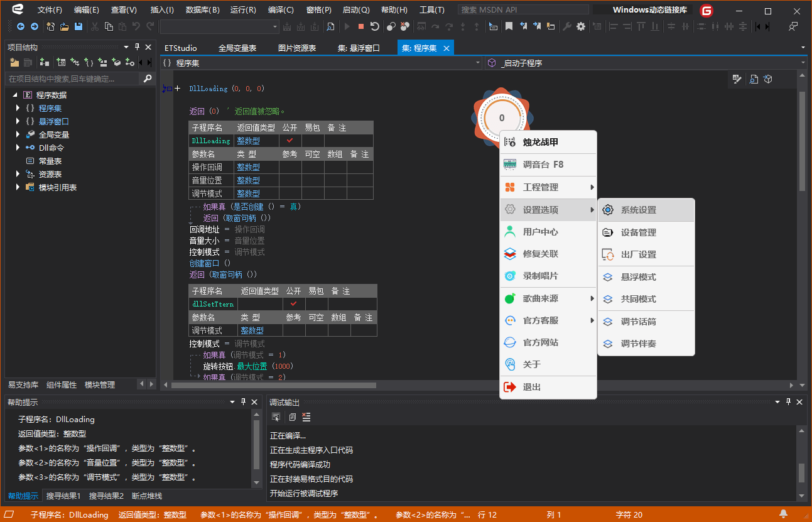Toggle 参考 cell of 操作回调 parameter
Viewport: 812px width, 522px height.
coord(290,167)
